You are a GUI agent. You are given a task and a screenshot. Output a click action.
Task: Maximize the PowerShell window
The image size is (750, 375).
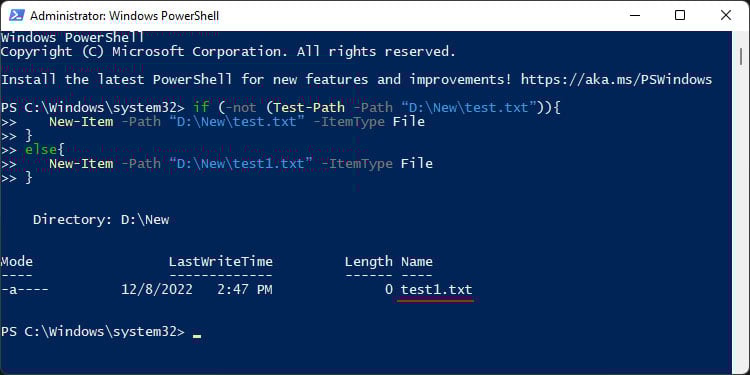click(680, 16)
